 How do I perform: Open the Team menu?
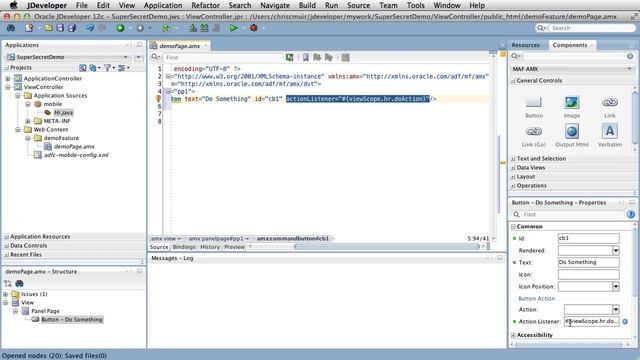(388, 5)
